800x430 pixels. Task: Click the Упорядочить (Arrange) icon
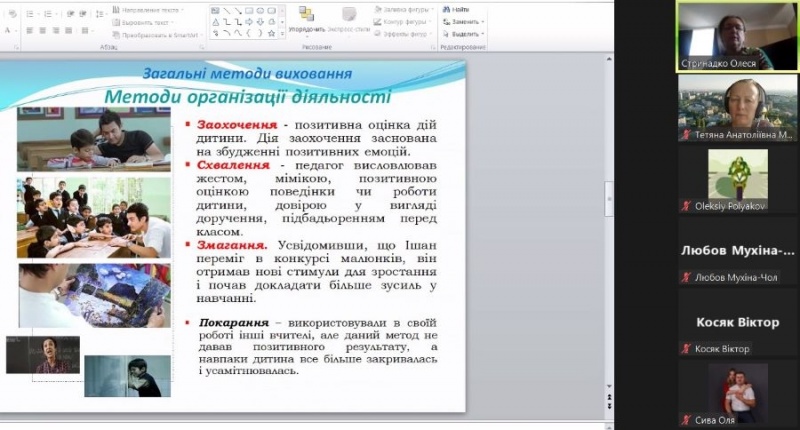pos(305,17)
